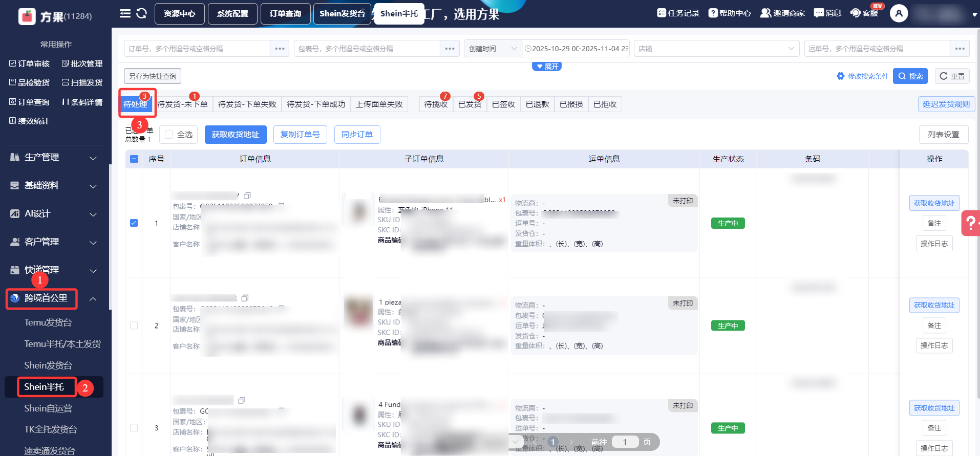
Task: Toggle the 全选 select-all checkbox
Action: pos(169,135)
